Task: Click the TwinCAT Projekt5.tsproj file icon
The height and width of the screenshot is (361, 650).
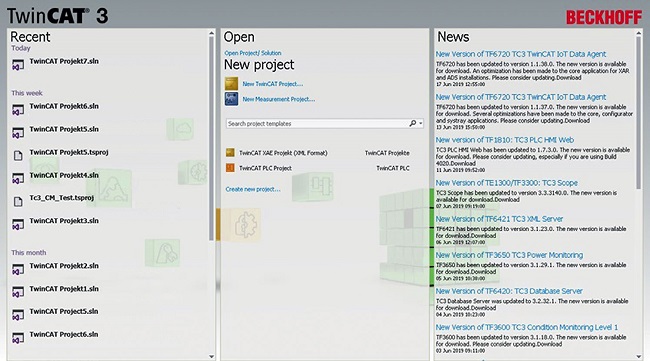Action: point(18,156)
